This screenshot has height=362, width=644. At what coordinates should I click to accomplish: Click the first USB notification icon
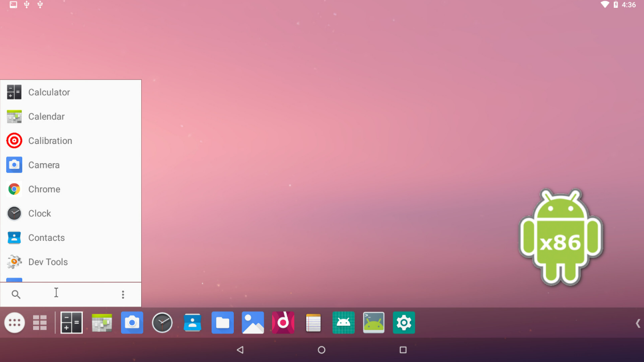[27, 5]
